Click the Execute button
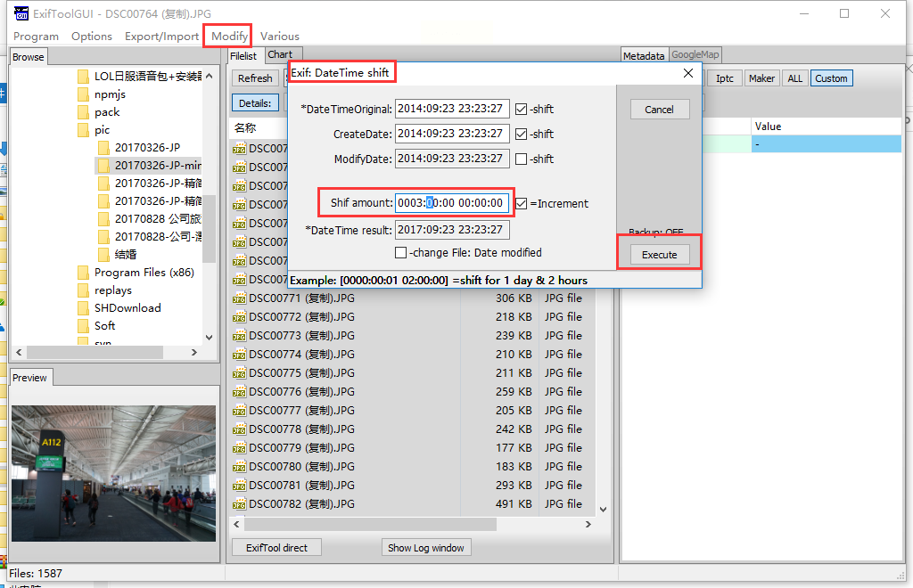Screen dimensions: 913x588 pyautogui.click(x=660, y=255)
